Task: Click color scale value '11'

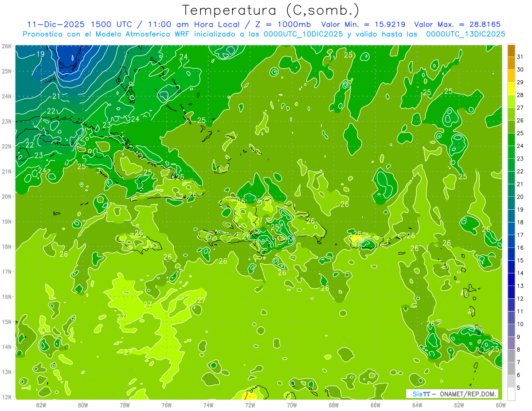Action: 520,311
